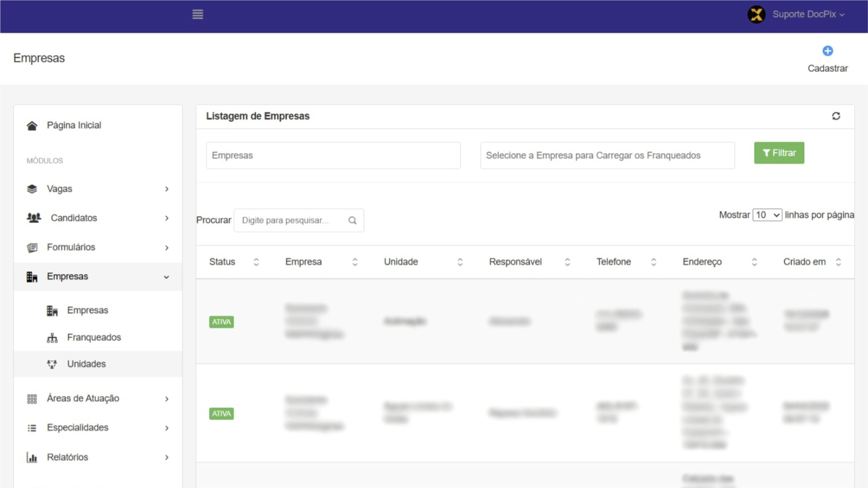This screenshot has width=868, height=488.
Task: Refresh the Listagem de Empresas table
Action: (x=836, y=116)
